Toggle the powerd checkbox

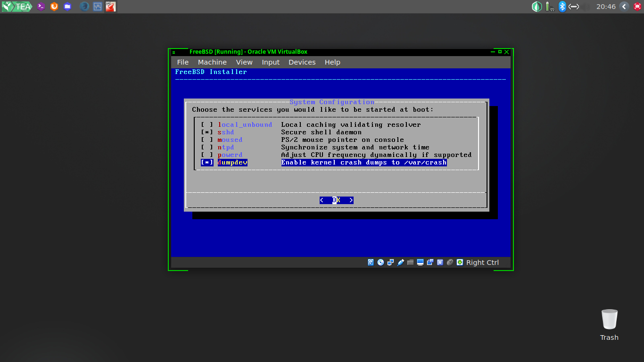click(x=207, y=155)
